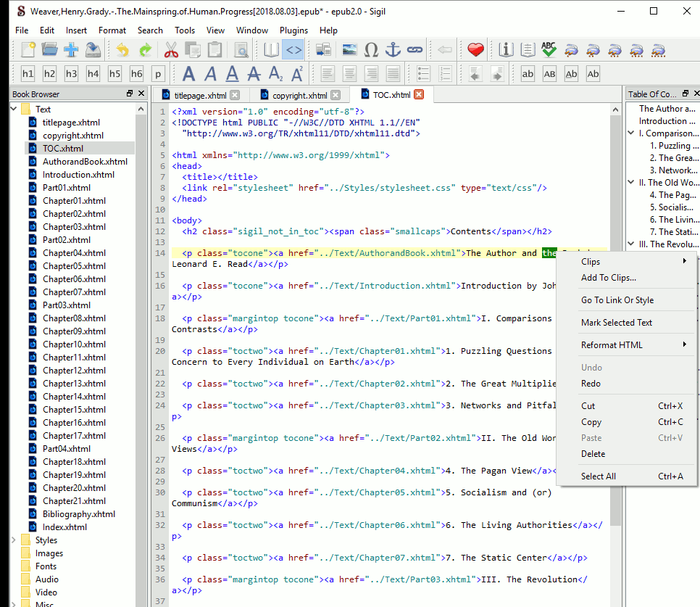700x607 pixels.
Task: Click the chain link insert icon
Action: click(414, 50)
